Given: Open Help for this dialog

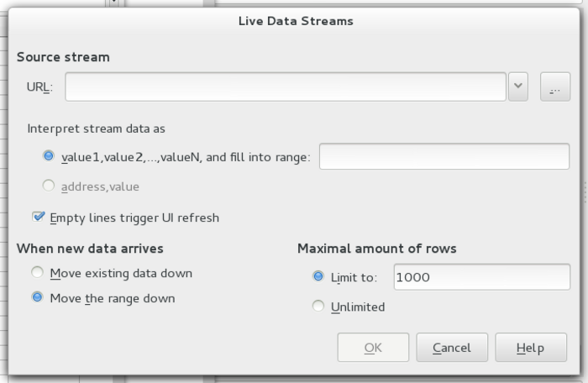Looking at the screenshot, I should coord(530,348).
